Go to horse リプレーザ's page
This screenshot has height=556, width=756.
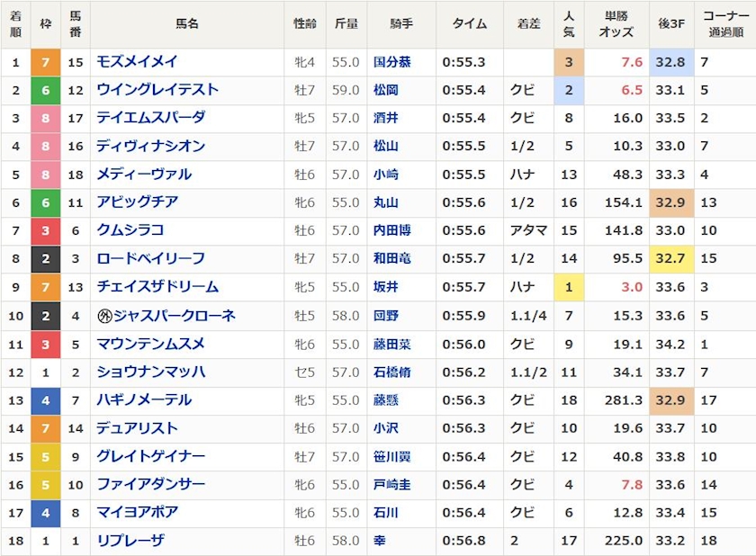pyautogui.click(x=130, y=541)
